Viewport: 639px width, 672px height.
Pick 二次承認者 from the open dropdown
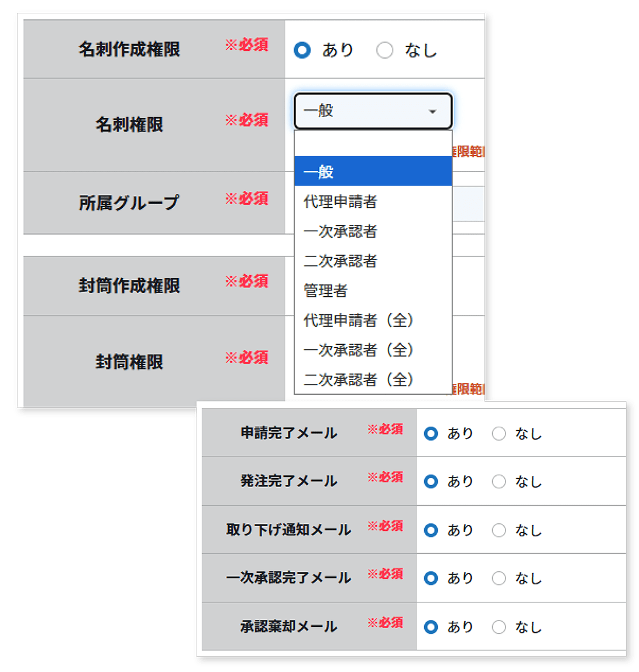click(x=372, y=261)
